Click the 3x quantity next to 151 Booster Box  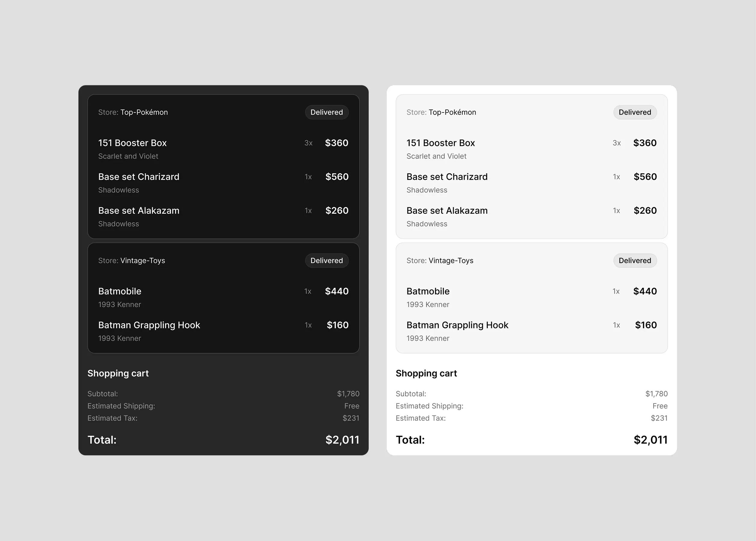308,143
